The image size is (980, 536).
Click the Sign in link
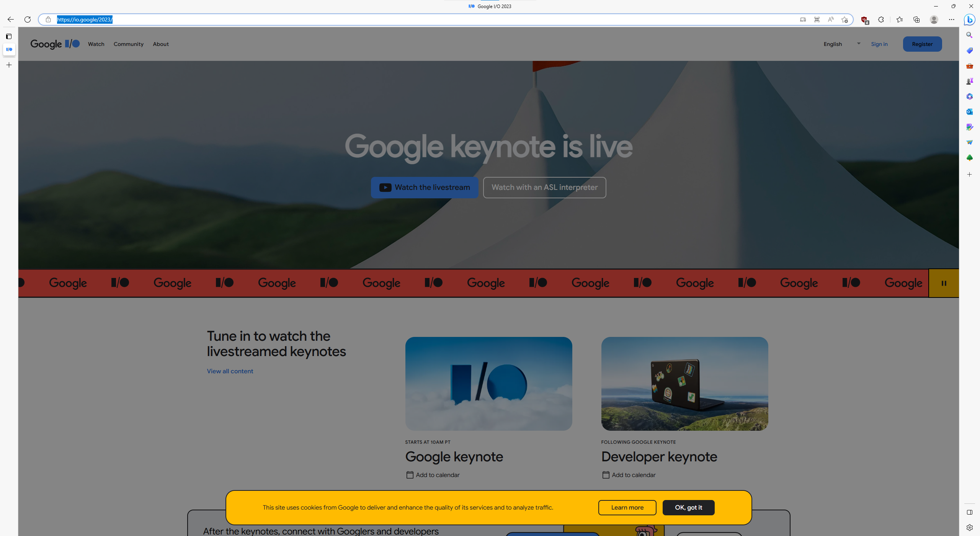pos(879,44)
